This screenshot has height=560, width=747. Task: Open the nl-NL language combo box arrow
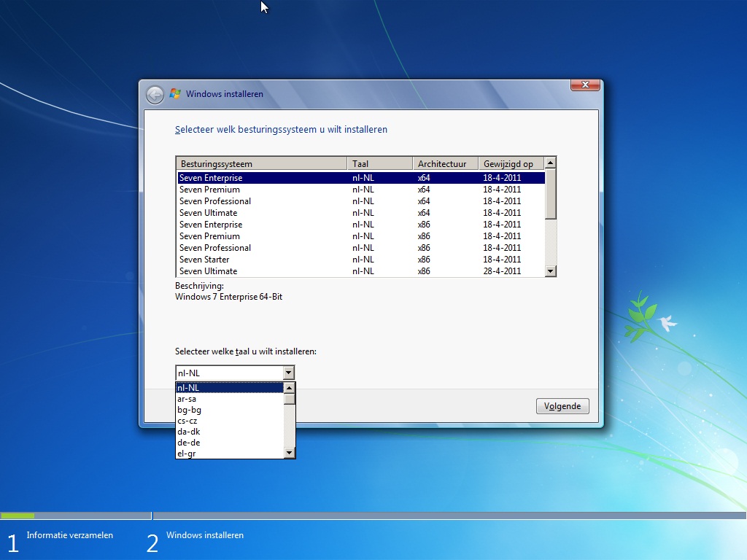289,373
